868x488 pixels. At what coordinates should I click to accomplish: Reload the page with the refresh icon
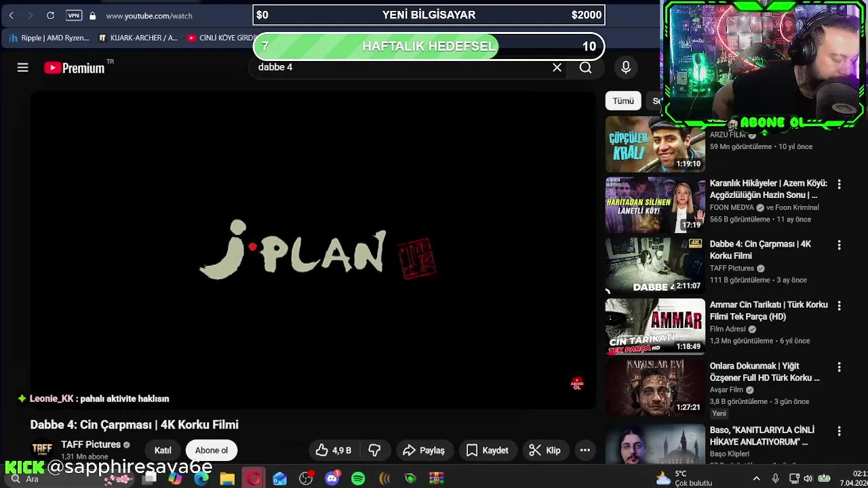pyautogui.click(x=50, y=15)
